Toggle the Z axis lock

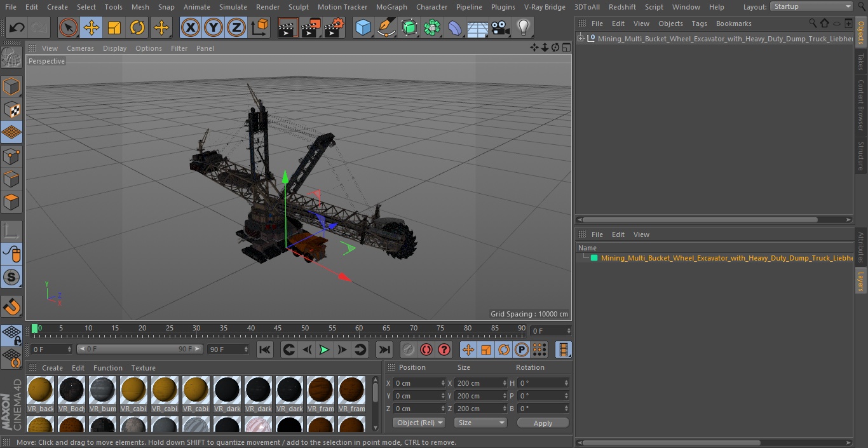236,27
